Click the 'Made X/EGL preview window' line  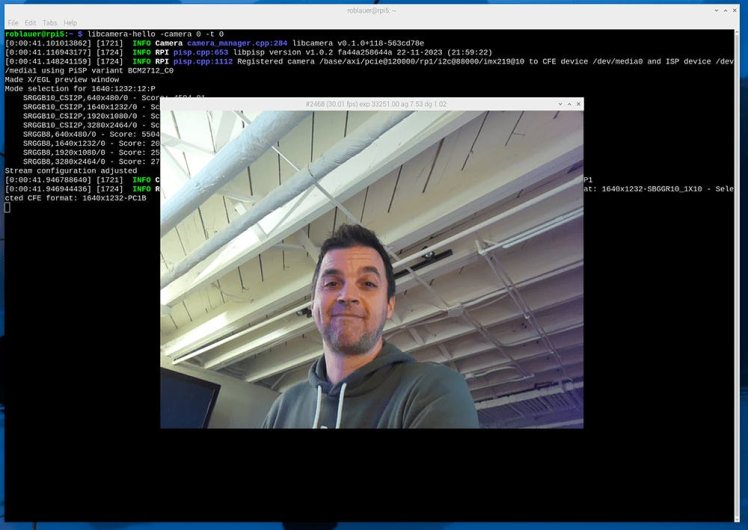click(62, 79)
